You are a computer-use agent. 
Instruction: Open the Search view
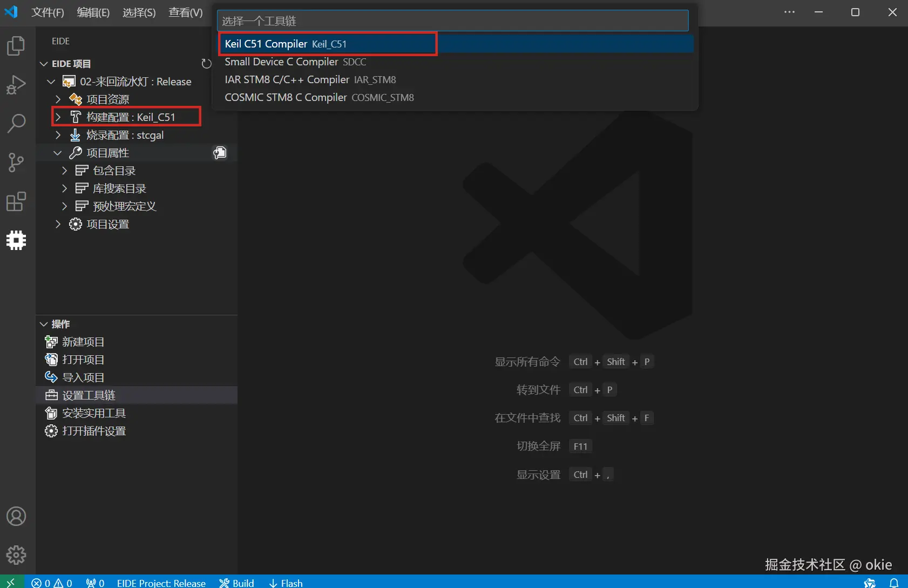click(16, 124)
